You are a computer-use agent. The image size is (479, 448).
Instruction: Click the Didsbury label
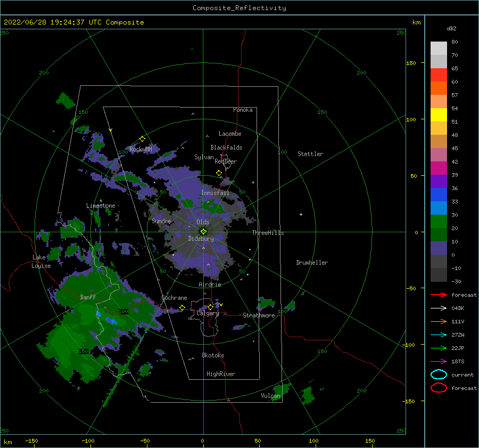201,239
